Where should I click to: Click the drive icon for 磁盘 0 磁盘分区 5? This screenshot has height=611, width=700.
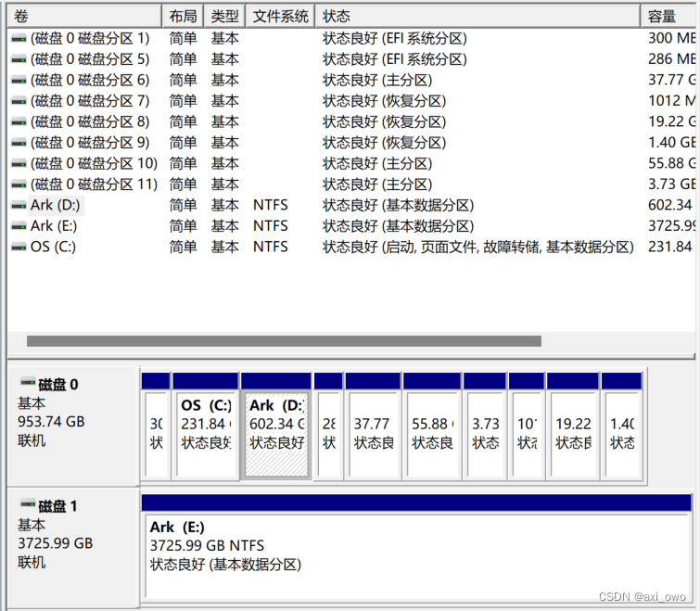pos(19,59)
